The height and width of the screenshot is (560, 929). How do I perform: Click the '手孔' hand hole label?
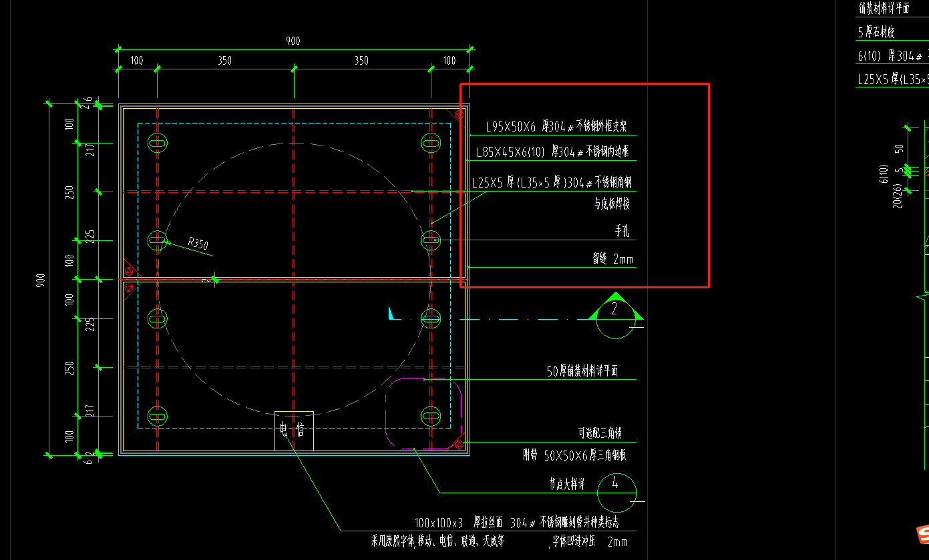622,231
